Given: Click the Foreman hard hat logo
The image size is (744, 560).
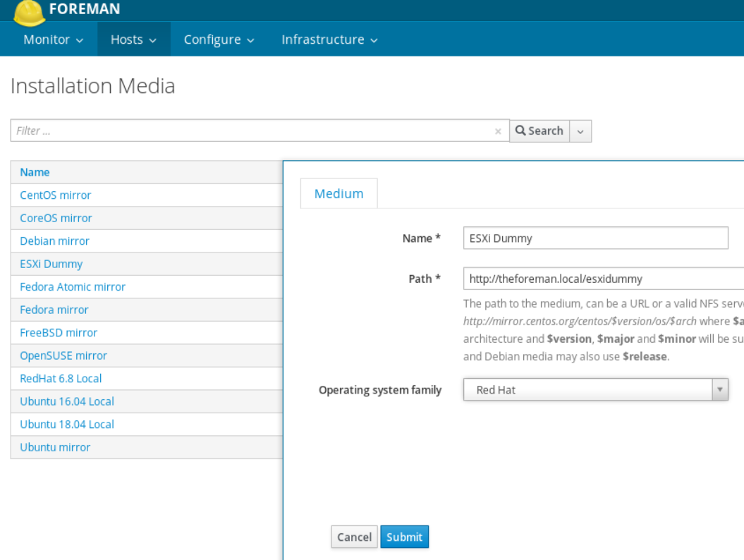Looking at the screenshot, I should click(x=29, y=11).
